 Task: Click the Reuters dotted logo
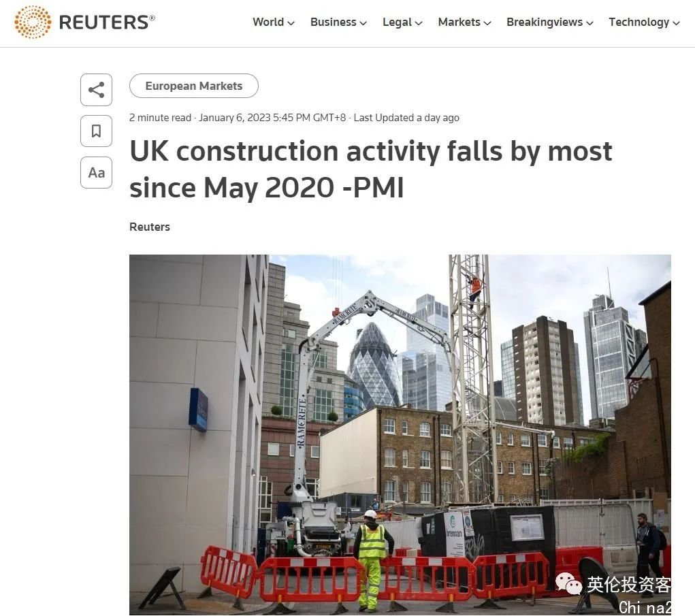33,22
